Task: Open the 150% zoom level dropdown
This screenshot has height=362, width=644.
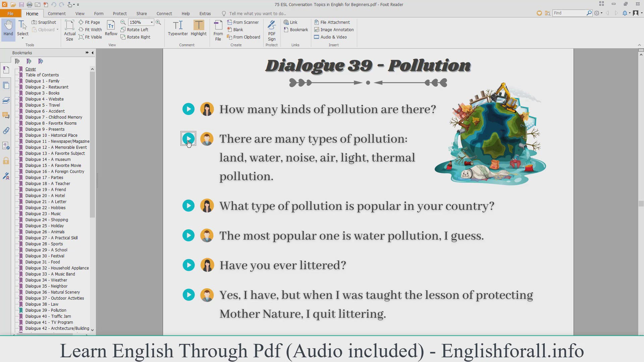Action: tap(152, 22)
